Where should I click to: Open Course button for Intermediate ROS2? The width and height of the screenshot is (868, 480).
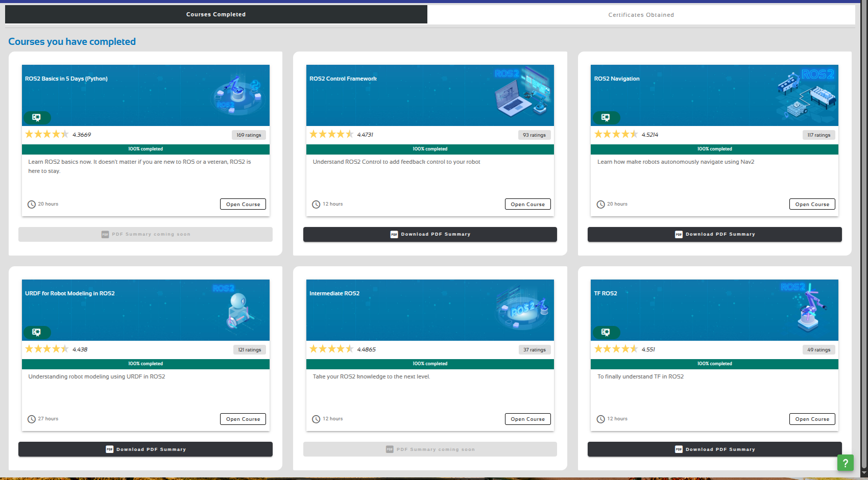527,419
